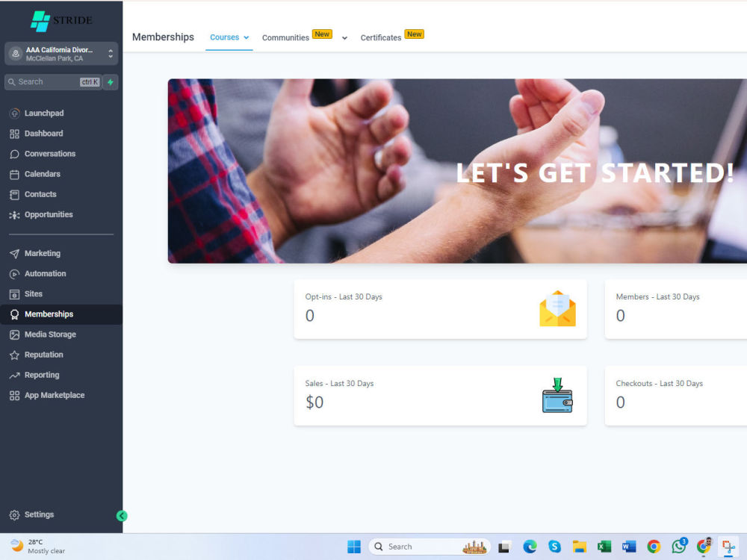Go to Dashboard in sidebar

43,134
